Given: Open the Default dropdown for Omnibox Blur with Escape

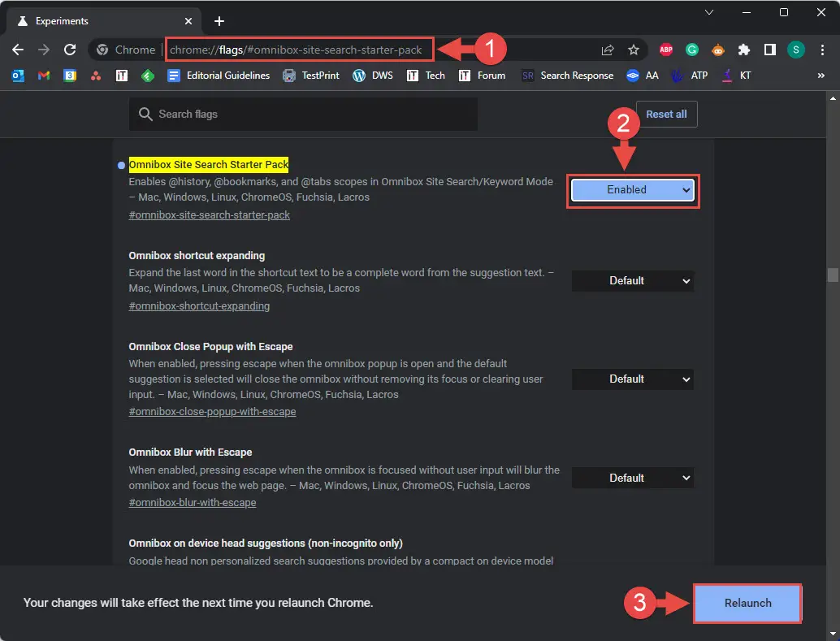Looking at the screenshot, I should (633, 478).
